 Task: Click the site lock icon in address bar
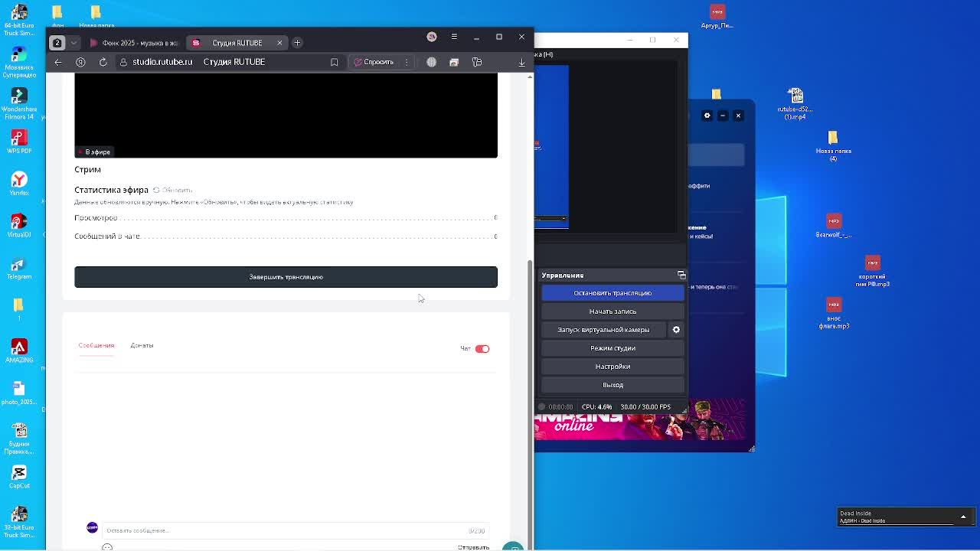coord(123,62)
